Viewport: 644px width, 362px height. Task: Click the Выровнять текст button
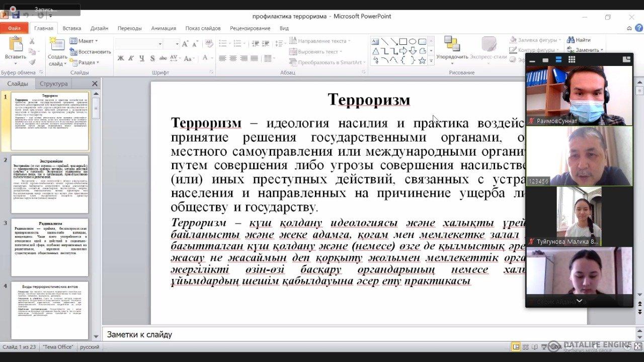[314, 52]
